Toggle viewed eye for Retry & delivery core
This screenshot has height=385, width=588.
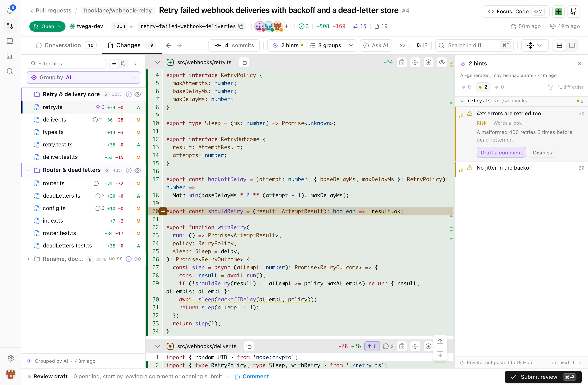pos(138,94)
